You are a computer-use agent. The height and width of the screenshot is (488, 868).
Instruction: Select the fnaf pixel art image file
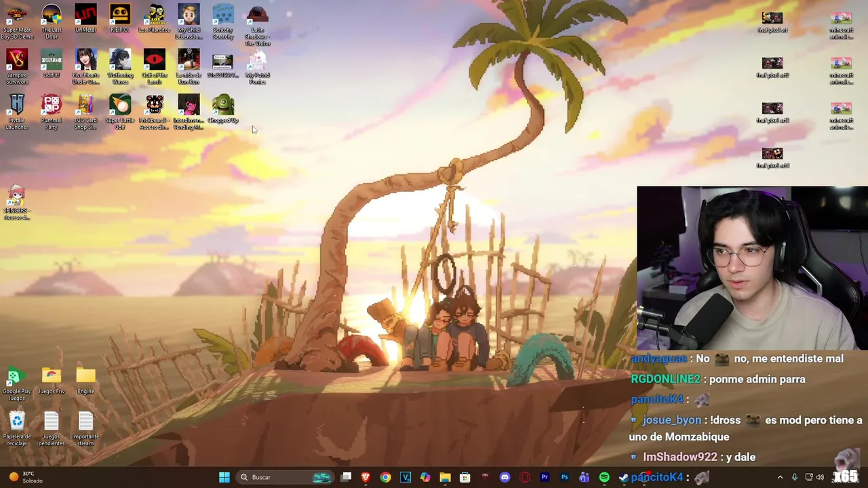772,22
